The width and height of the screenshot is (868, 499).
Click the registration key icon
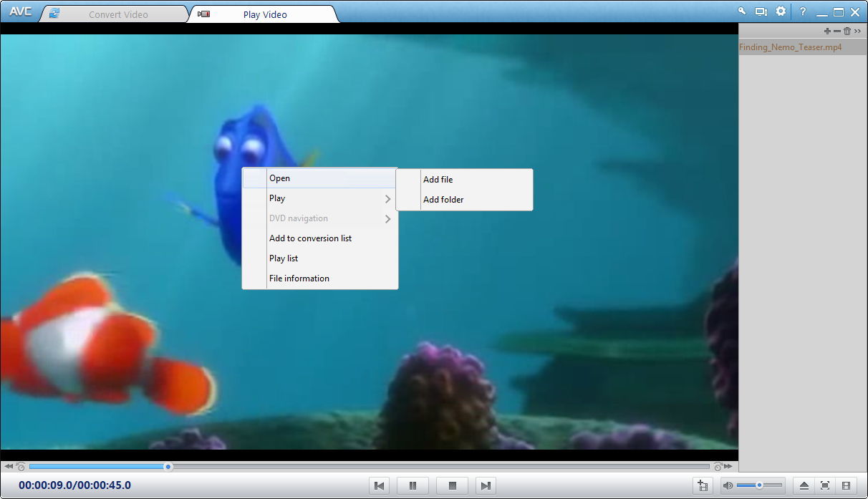coord(743,11)
